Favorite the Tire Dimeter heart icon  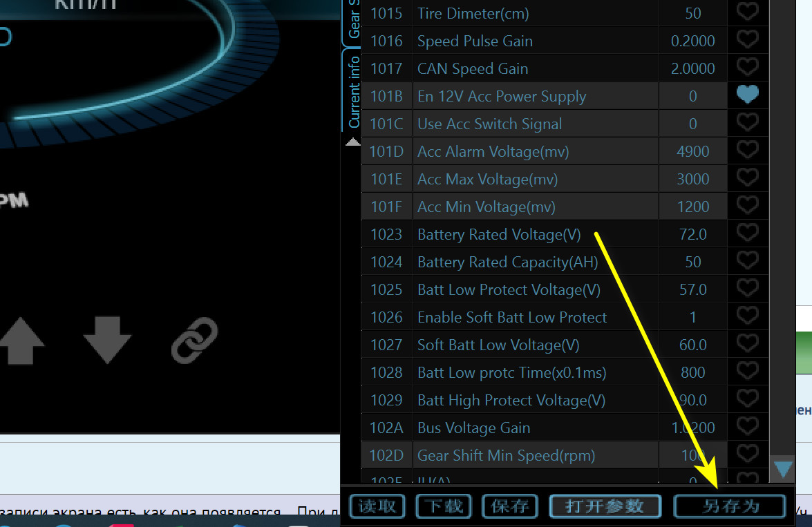tap(747, 12)
